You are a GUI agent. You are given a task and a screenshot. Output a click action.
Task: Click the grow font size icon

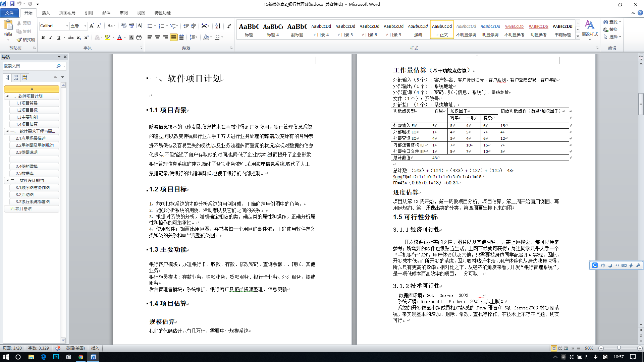click(92, 26)
